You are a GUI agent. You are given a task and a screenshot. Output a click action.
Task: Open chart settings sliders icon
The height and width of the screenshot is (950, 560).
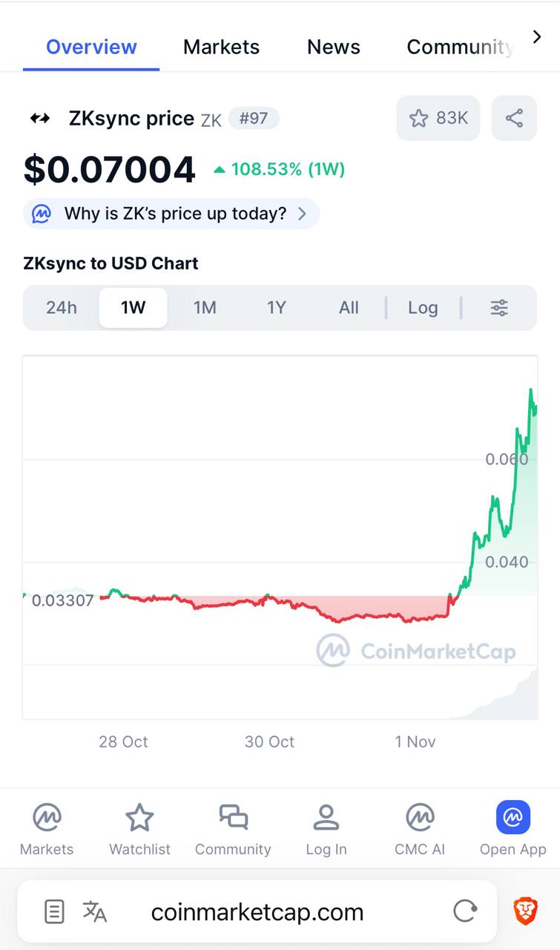[499, 307]
